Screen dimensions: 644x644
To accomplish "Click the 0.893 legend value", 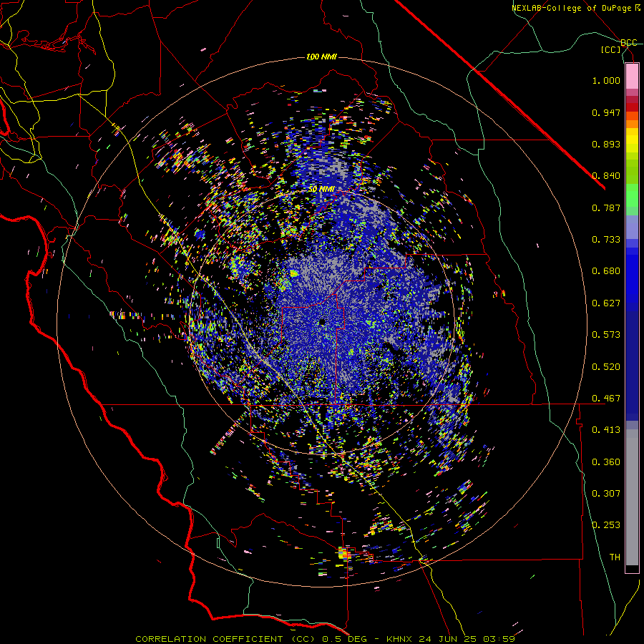I will pos(606,144).
